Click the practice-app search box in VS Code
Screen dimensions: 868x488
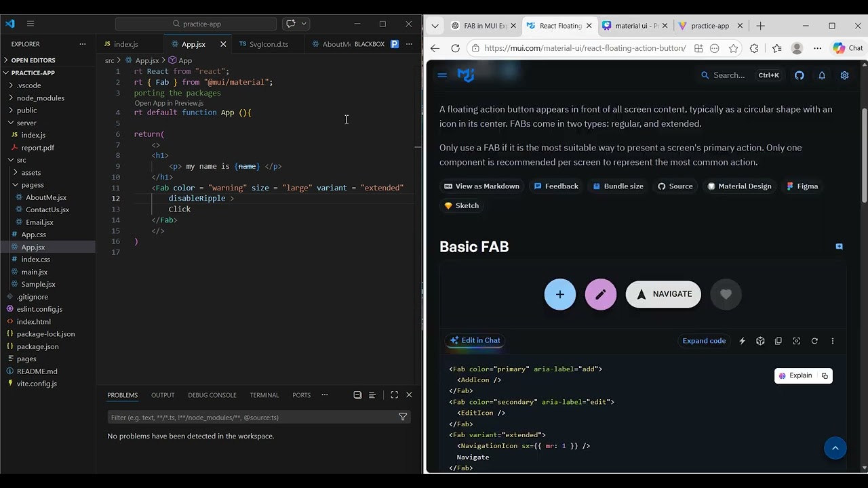[196, 24]
